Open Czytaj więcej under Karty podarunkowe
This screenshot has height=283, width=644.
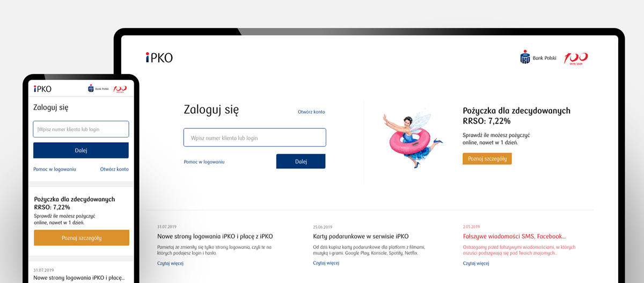[x=326, y=263]
